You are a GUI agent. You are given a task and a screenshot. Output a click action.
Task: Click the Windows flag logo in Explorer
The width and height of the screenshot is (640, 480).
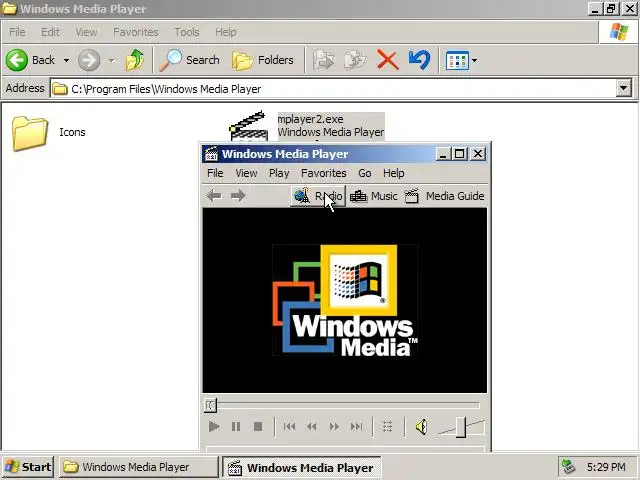(619, 32)
